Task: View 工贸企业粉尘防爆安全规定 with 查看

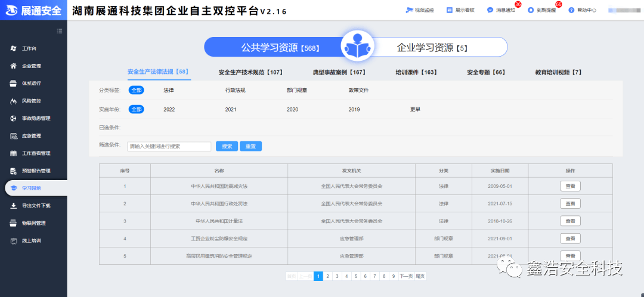Action: [x=570, y=239]
